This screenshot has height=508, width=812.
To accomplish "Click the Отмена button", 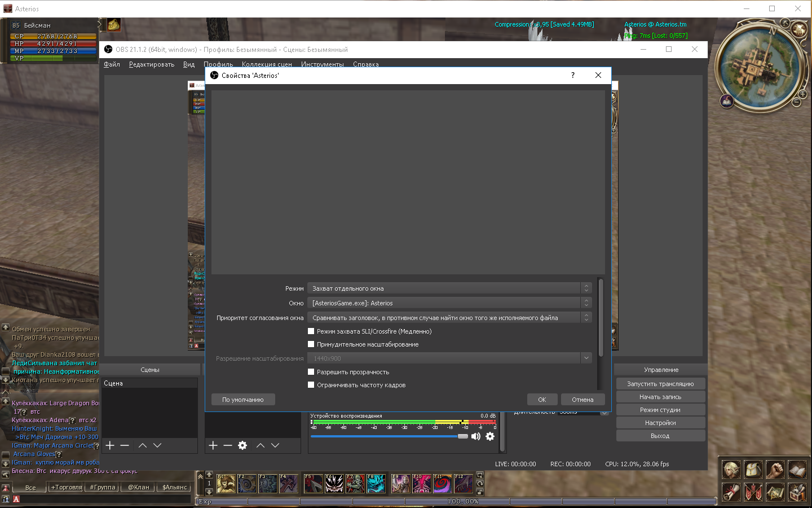I will click(582, 400).
